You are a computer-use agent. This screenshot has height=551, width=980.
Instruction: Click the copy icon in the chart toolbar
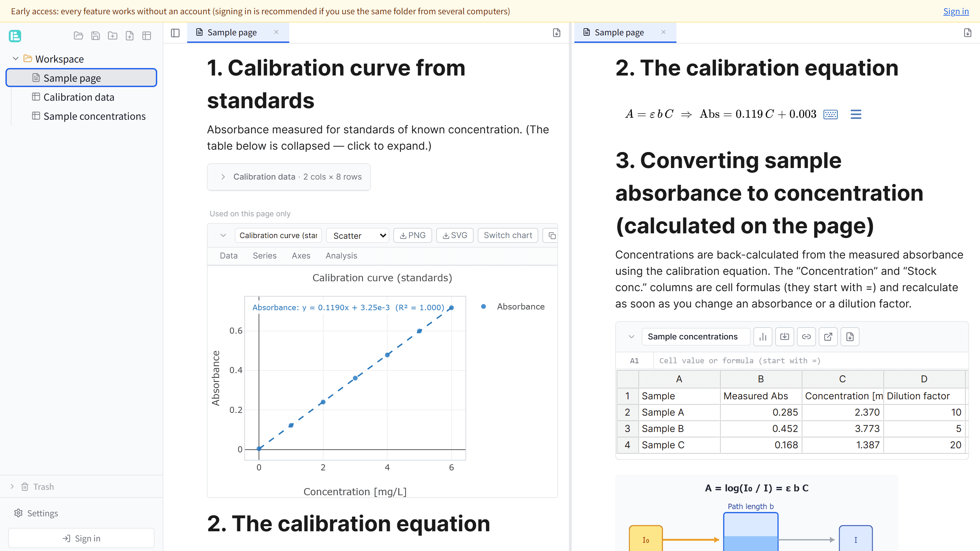[x=552, y=236]
